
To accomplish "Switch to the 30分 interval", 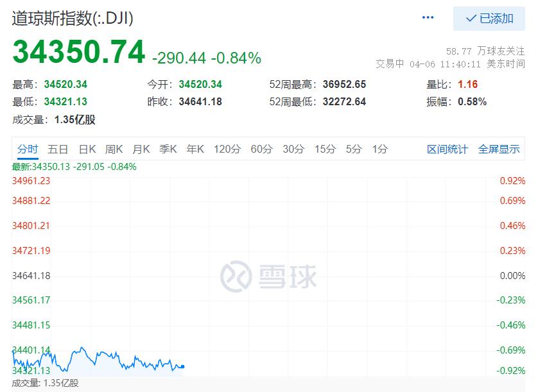I will (x=293, y=149).
